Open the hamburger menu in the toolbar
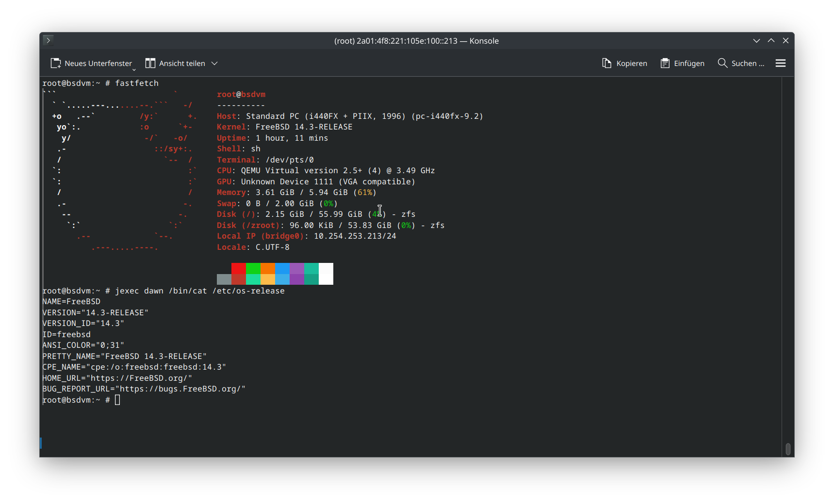Viewport: 834px width, 504px height. tap(780, 64)
